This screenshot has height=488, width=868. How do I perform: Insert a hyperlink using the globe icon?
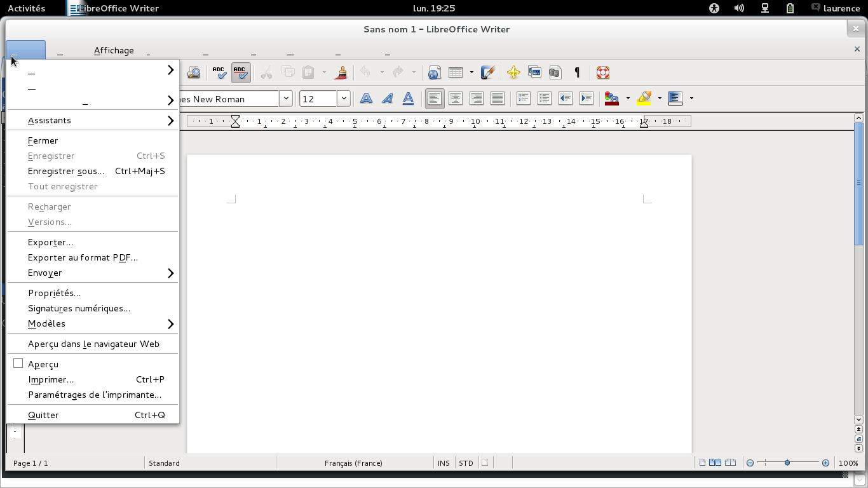[435, 72]
